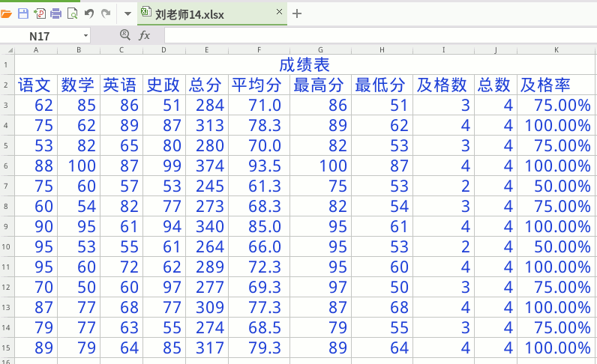Undo the last action
Viewport: 597px width, 364px height.
click(x=89, y=13)
